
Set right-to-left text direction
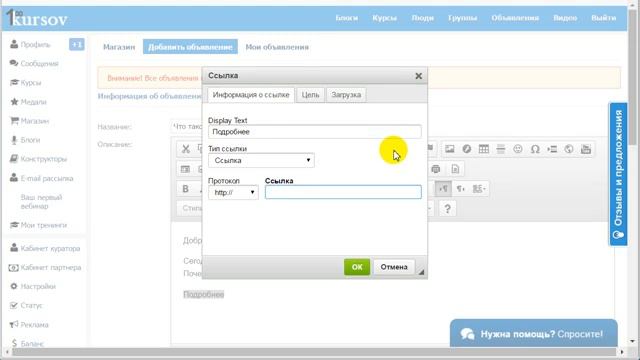[461, 189]
